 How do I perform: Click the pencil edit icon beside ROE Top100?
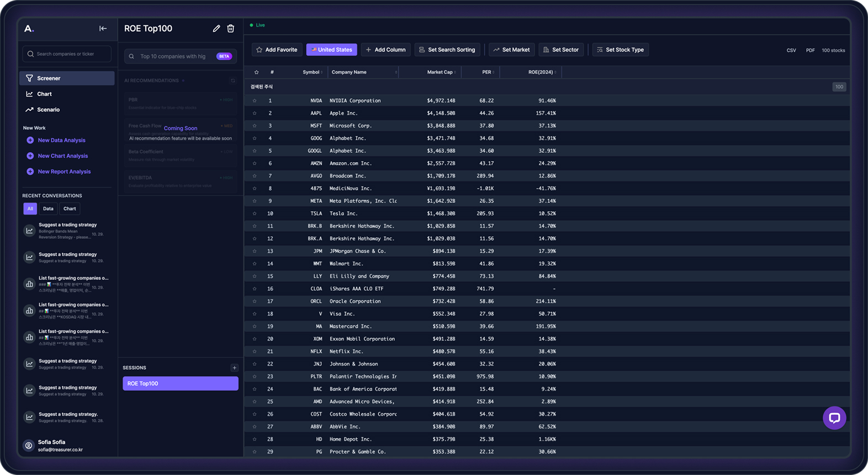pyautogui.click(x=216, y=29)
